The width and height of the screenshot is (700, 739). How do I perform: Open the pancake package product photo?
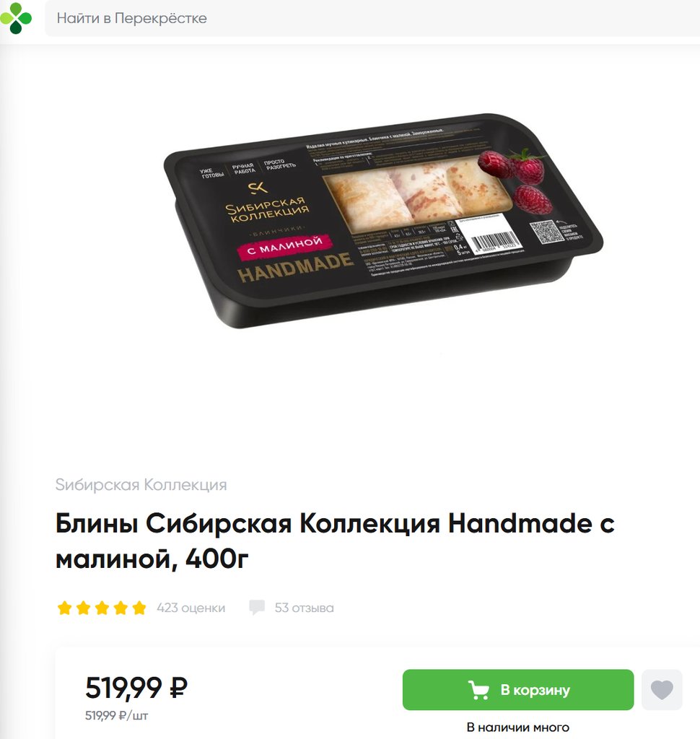[382, 221]
